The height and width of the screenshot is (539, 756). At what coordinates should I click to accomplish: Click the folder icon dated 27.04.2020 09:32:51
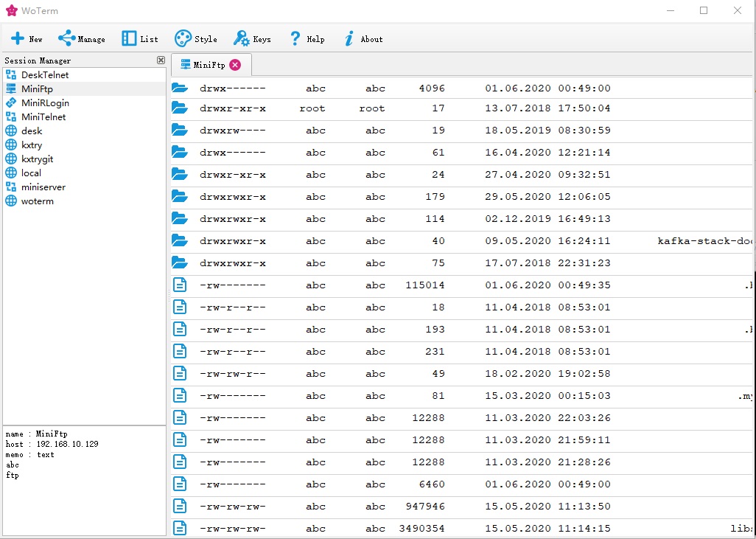(180, 174)
